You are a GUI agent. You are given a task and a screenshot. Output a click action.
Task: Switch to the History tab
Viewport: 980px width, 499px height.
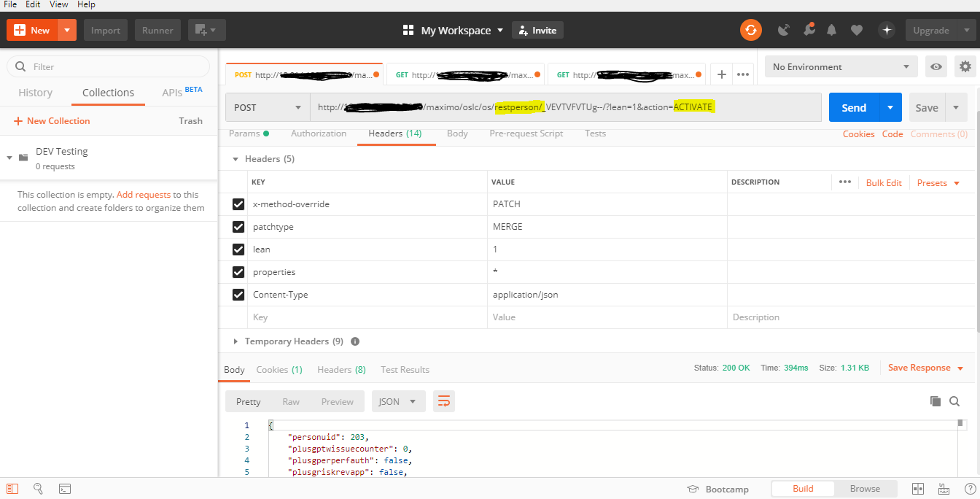[x=35, y=93]
